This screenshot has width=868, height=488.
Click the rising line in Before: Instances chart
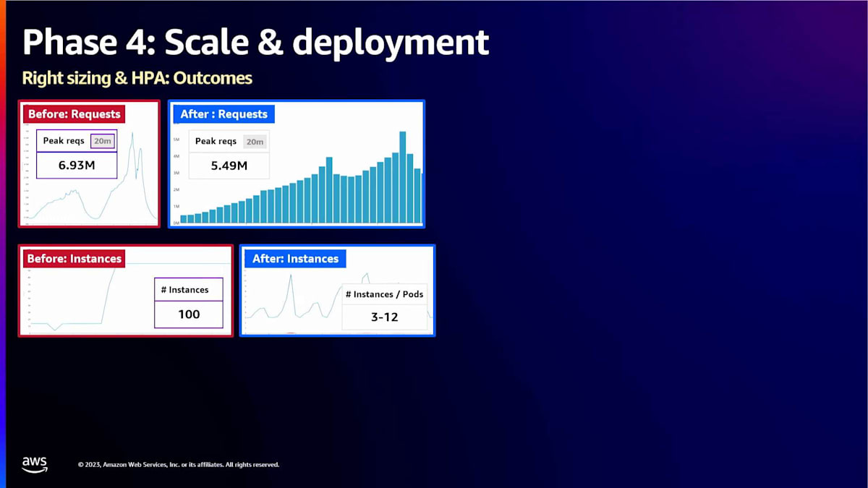pos(108,293)
